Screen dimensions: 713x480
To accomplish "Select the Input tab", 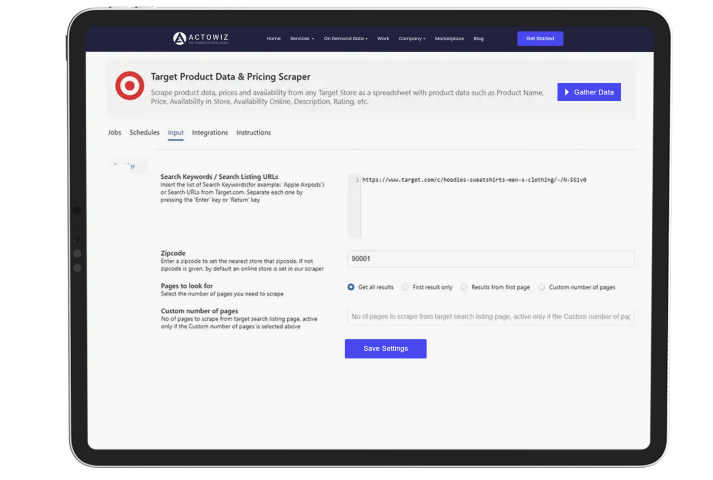I will (176, 133).
